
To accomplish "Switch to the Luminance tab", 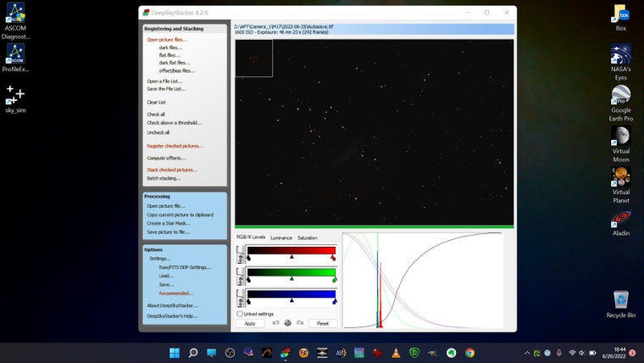I will (x=281, y=237).
